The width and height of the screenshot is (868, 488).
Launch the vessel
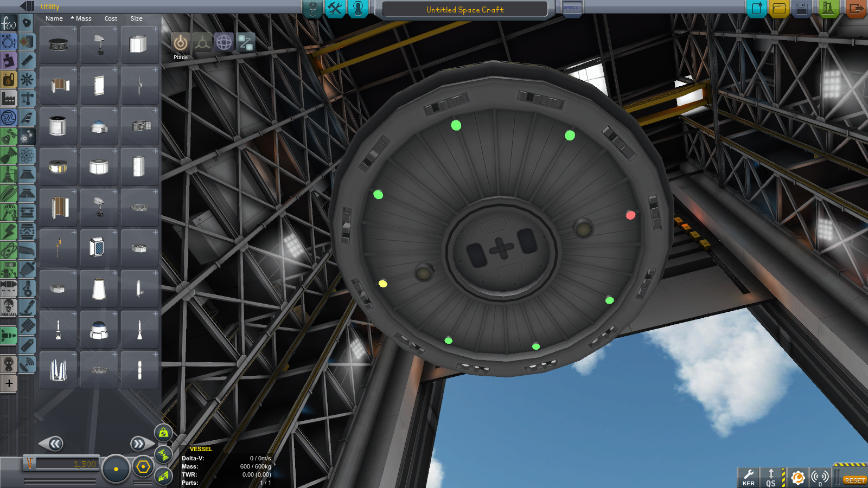point(828,9)
